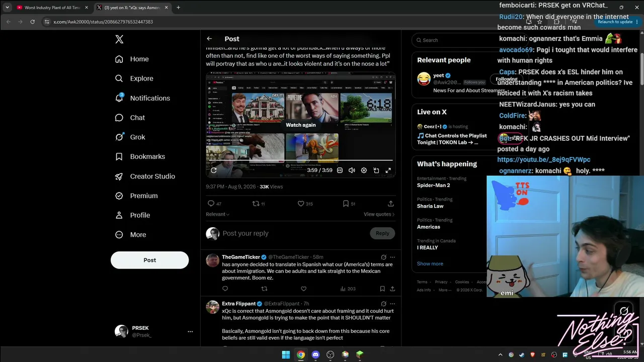644x362 pixels.
Task: Open Bookmarks in the sidebar
Action: pyautogui.click(x=140, y=156)
